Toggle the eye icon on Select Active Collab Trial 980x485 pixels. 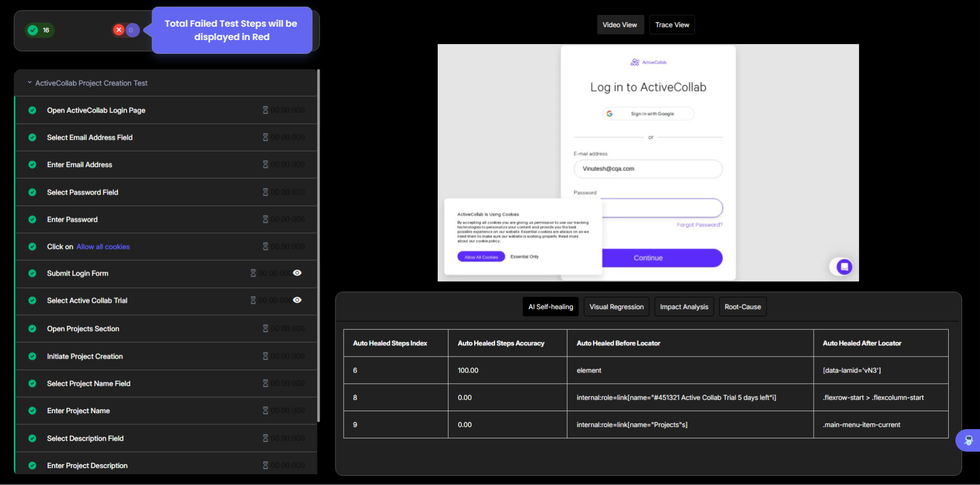point(297,300)
